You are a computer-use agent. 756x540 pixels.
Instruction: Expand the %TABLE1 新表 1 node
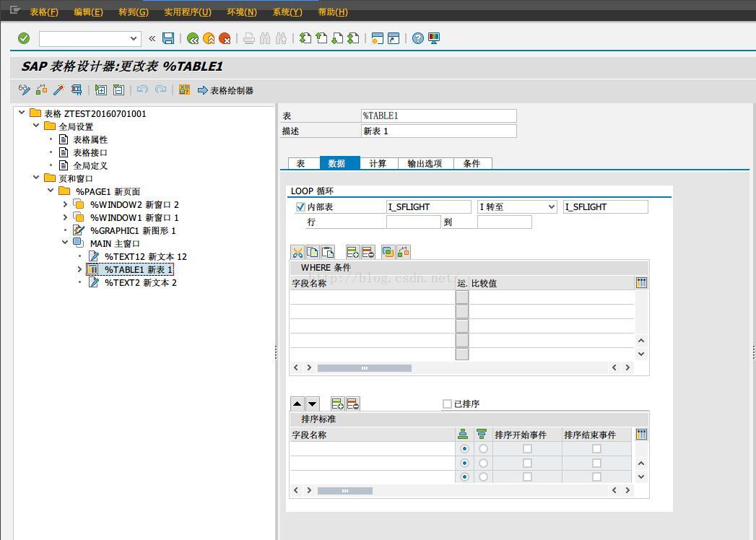coord(79,269)
